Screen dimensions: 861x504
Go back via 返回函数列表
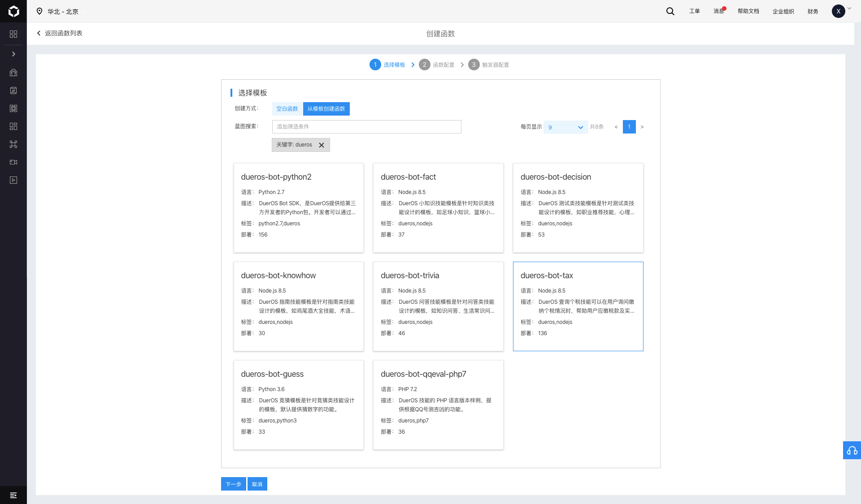pos(60,33)
